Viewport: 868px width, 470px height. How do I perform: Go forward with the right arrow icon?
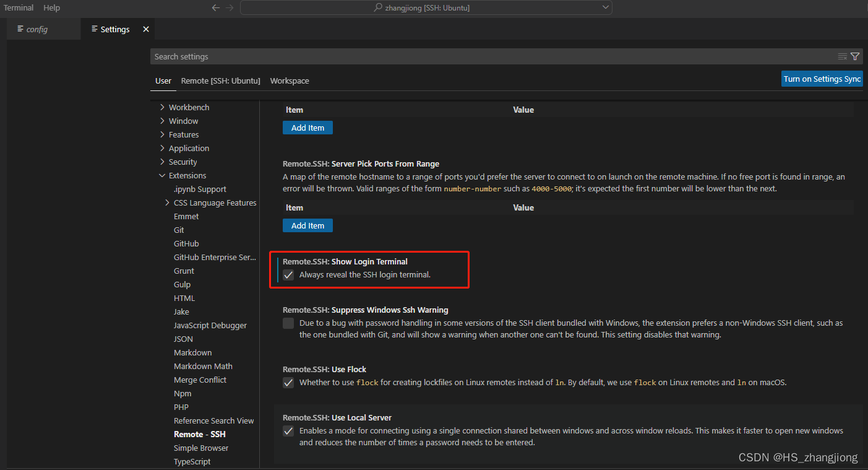pos(230,8)
